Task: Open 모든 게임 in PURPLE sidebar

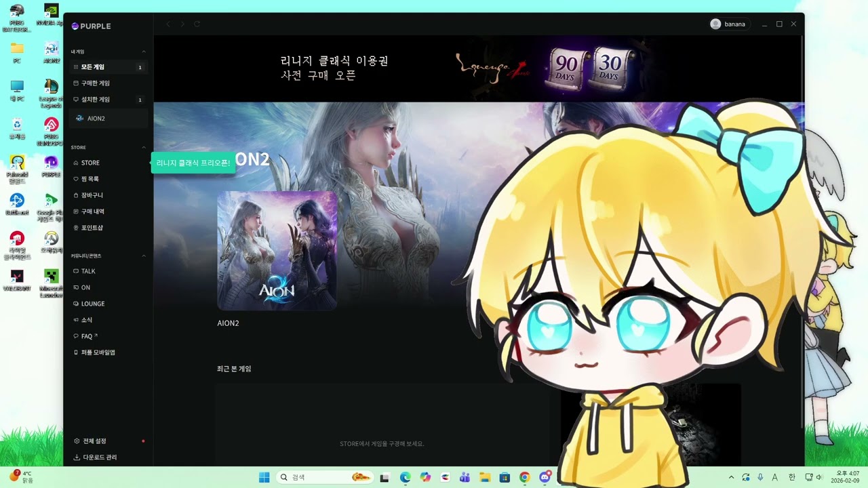Action: tap(108, 67)
